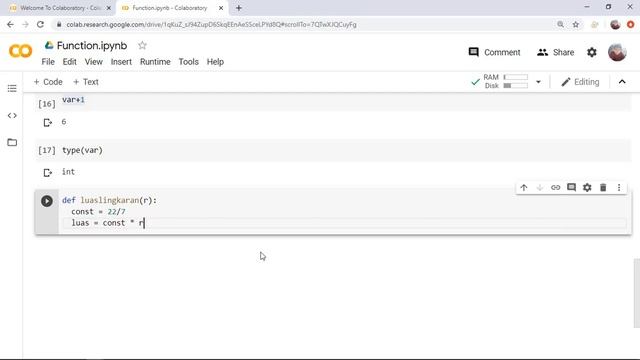Click the def luaslingkaran(r): line
The image size is (640, 360).
coord(109,200)
